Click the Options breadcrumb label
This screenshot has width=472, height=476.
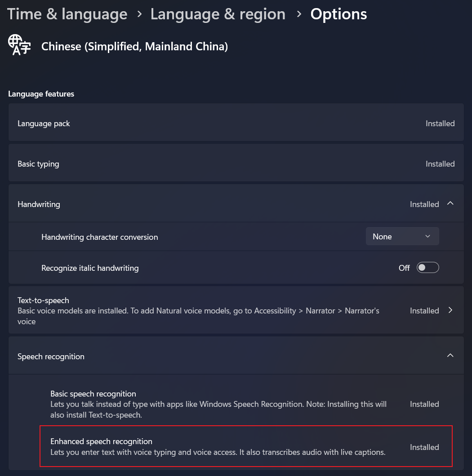[x=338, y=14]
